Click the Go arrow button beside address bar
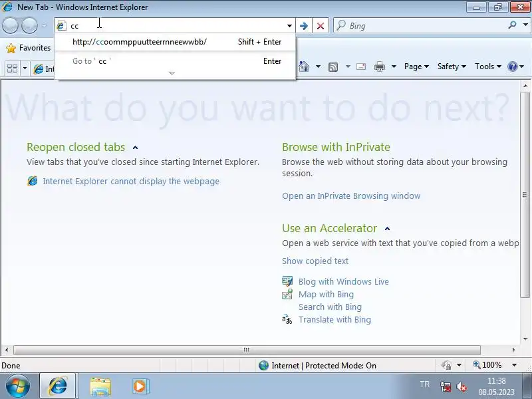The image size is (532, 399). tap(304, 26)
